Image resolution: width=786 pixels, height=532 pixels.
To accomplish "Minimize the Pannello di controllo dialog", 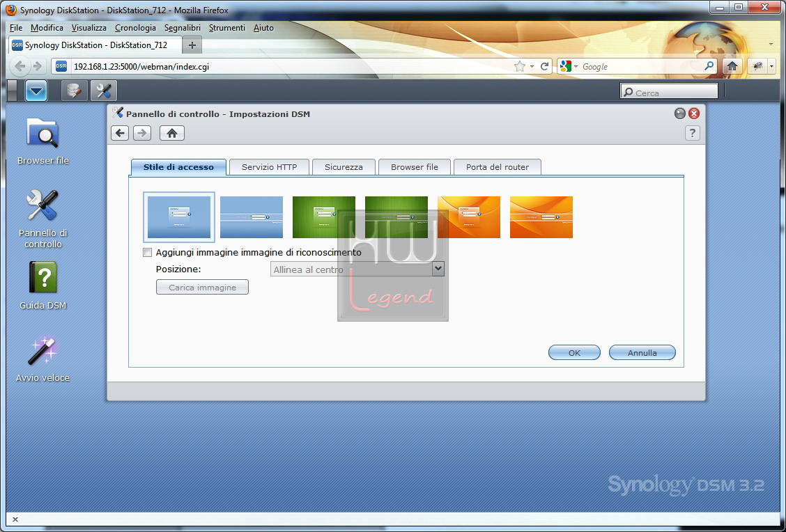I will pyautogui.click(x=679, y=114).
